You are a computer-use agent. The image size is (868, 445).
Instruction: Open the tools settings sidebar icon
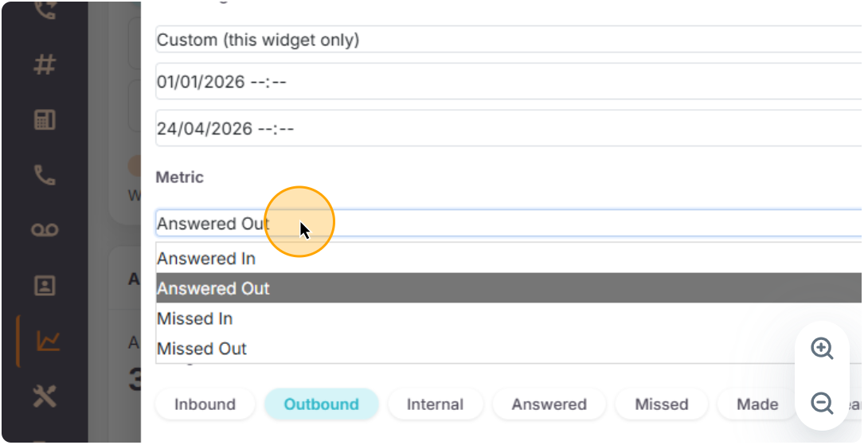click(45, 396)
